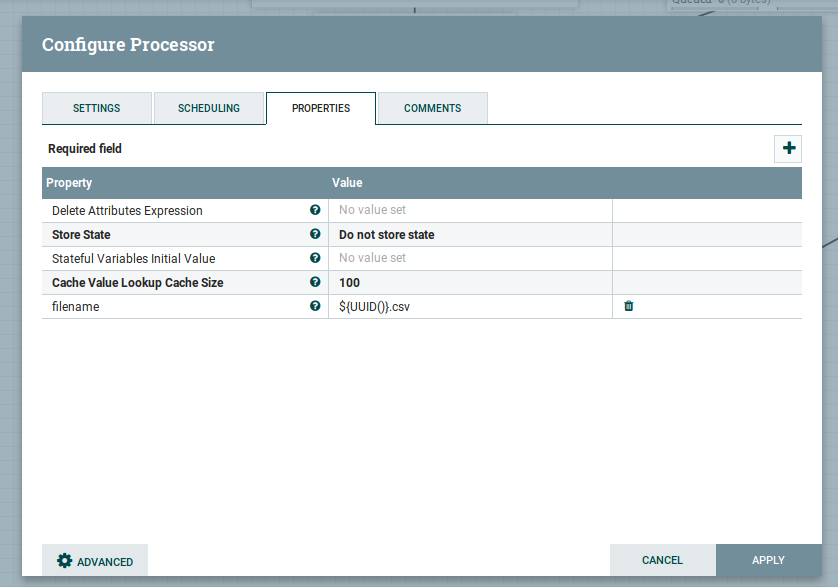Image resolution: width=838 pixels, height=587 pixels.
Task: Click the add new property plus icon
Action: (x=789, y=148)
